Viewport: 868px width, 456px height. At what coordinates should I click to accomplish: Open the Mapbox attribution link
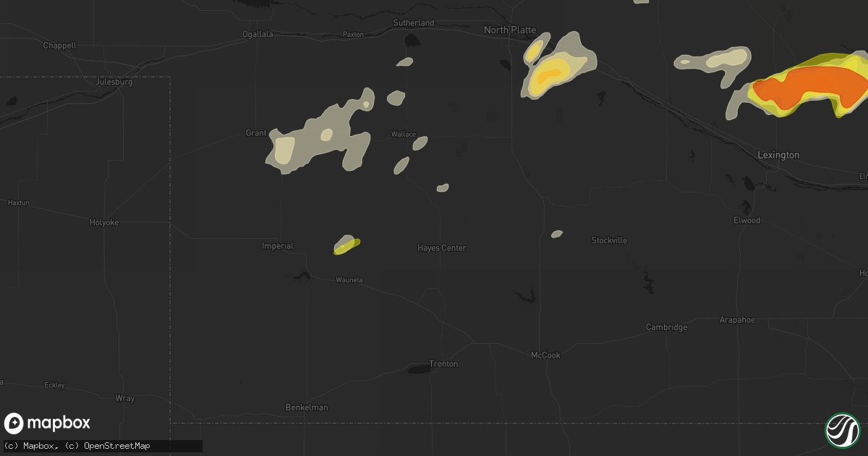[x=32, y=446]
